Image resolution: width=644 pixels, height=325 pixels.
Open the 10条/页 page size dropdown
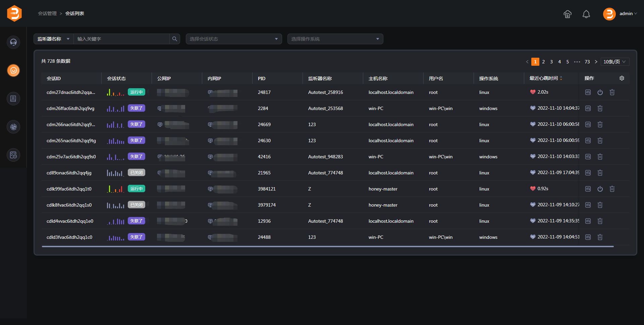tap(615, 62)
